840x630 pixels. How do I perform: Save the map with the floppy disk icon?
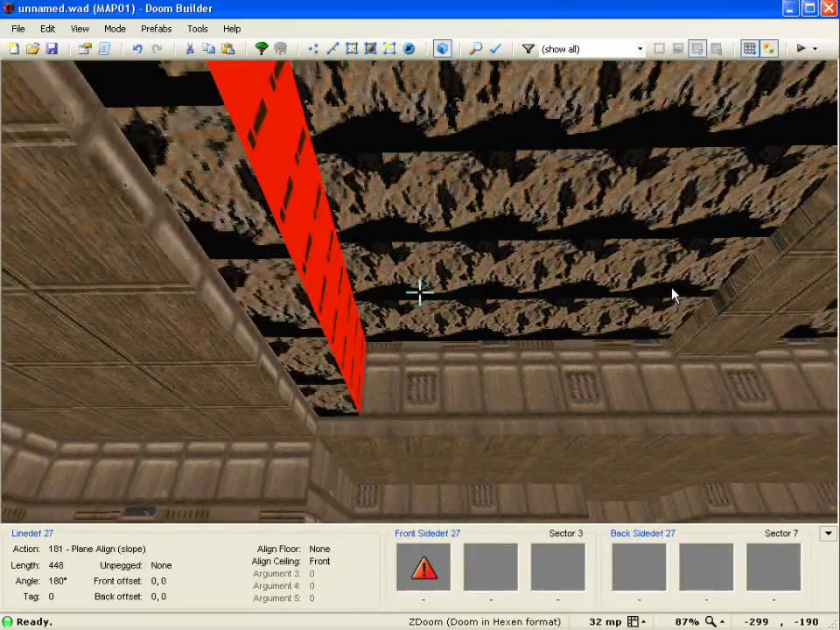click(52, 49)
